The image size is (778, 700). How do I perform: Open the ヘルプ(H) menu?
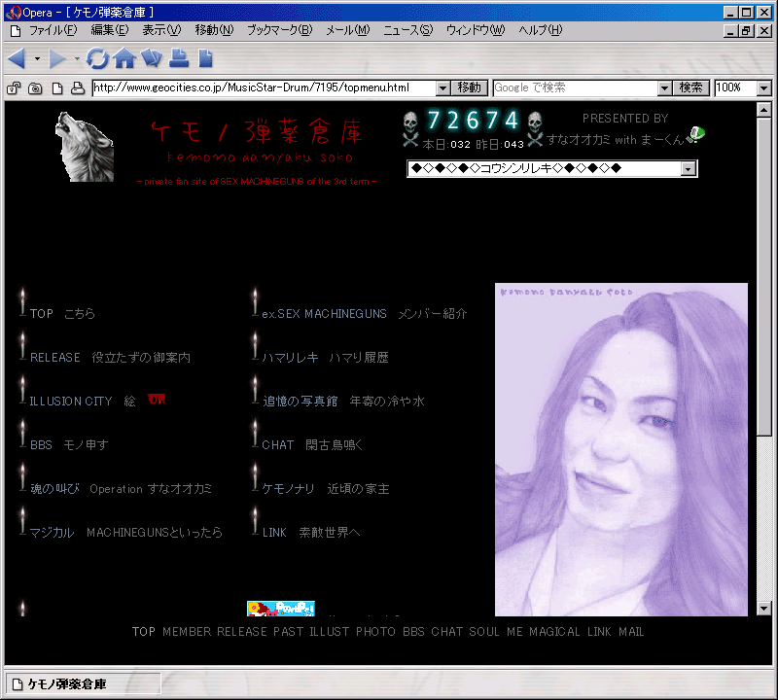541,30
